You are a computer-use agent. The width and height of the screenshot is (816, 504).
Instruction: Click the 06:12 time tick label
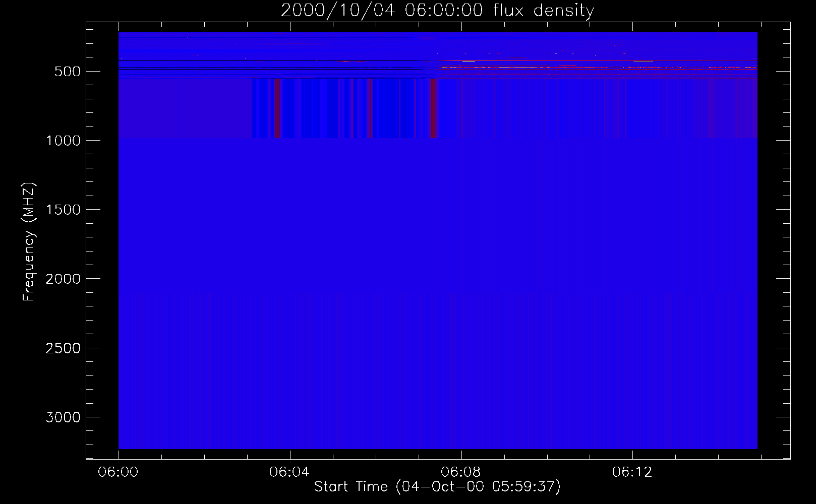632,472
